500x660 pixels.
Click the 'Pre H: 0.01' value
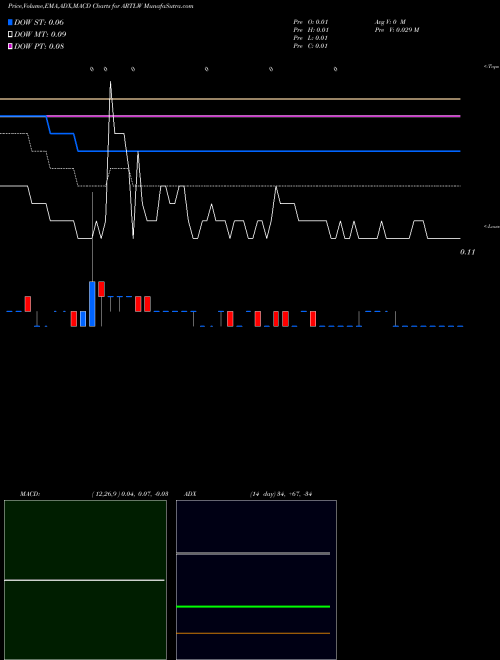click(x=311, y=30)
